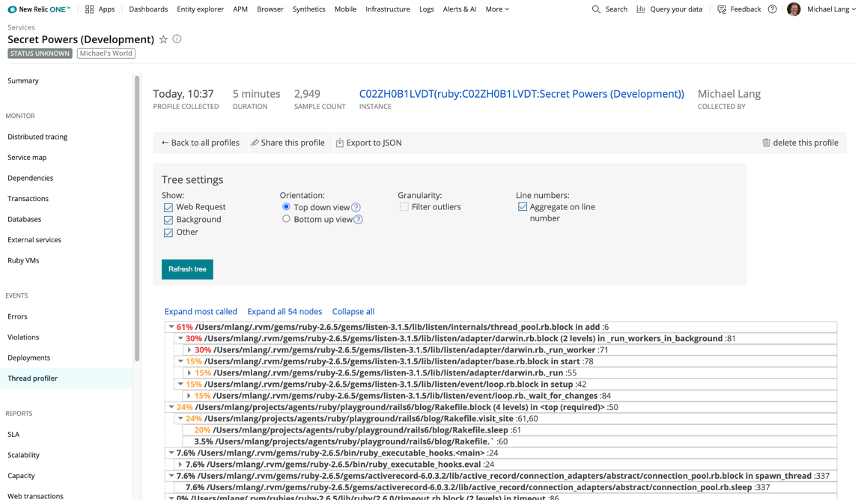Open Service map in sidebar
This screenshot has height=500, width=859.
tap(27, 157)
